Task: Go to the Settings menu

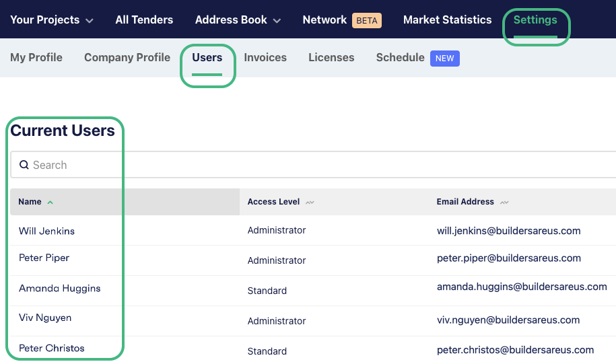Action: click(535, 20)
